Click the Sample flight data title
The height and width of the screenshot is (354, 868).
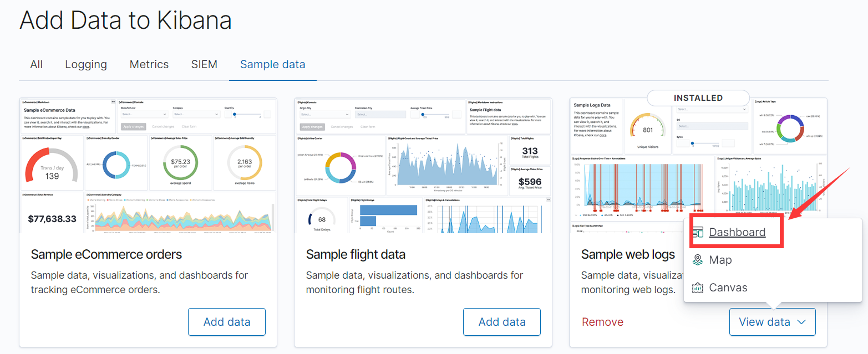356,254
